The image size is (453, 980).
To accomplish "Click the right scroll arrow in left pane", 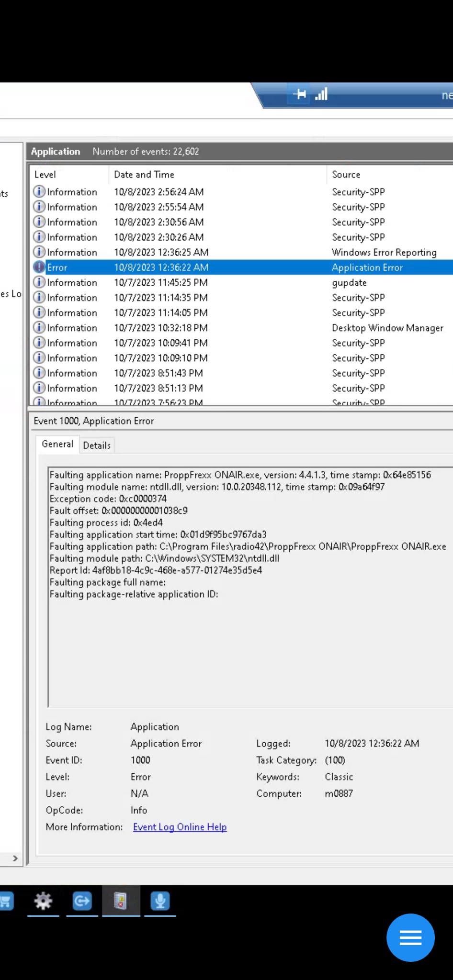I will tap(15, 858).
